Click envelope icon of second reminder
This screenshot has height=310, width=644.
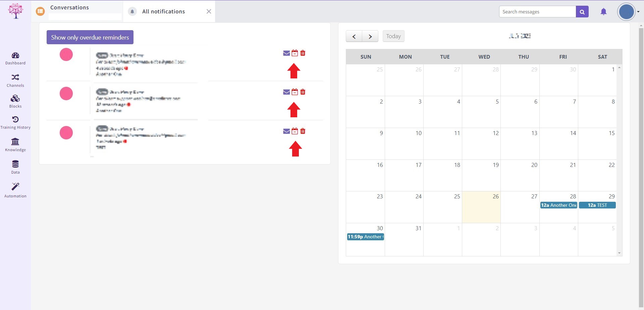click(286, 92)
